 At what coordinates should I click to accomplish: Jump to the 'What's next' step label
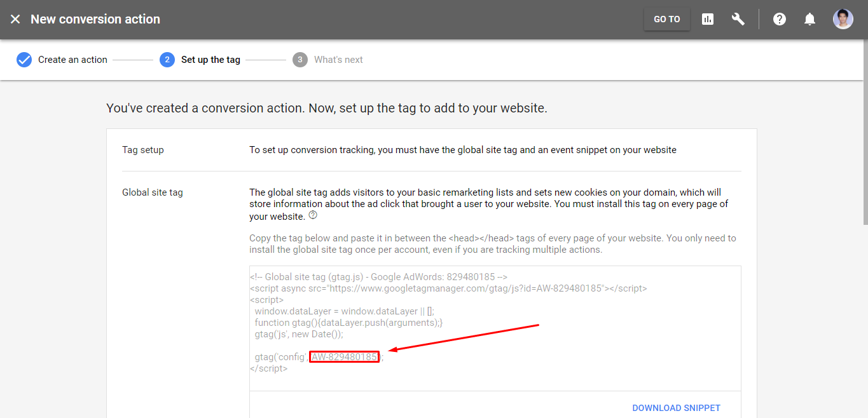[x=338, y=60]
